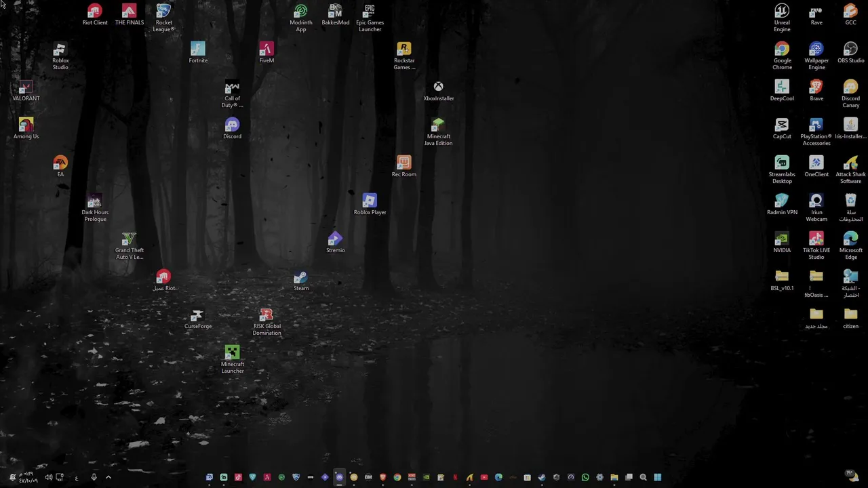This screenshot has height=488, width=868.
Task: Click the Windows Start button in taskbar
Action: pyautogui.click(x=658, y=477)
